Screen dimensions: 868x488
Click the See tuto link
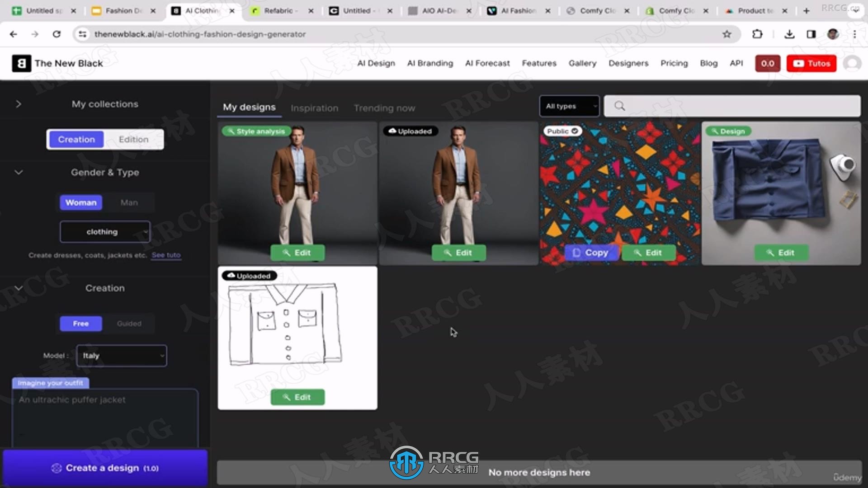(x=166, y=255)
